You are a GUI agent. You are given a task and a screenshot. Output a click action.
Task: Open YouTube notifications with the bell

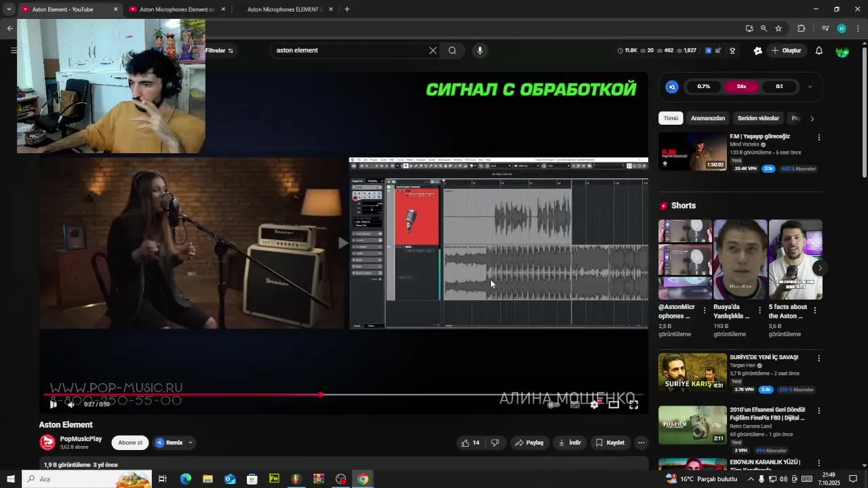(818, 50)
